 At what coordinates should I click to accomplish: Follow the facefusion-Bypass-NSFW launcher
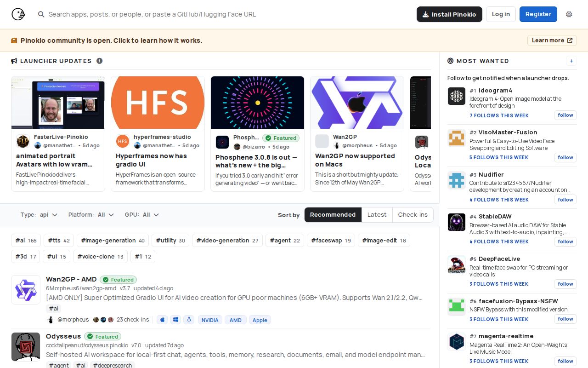[565, 319]
